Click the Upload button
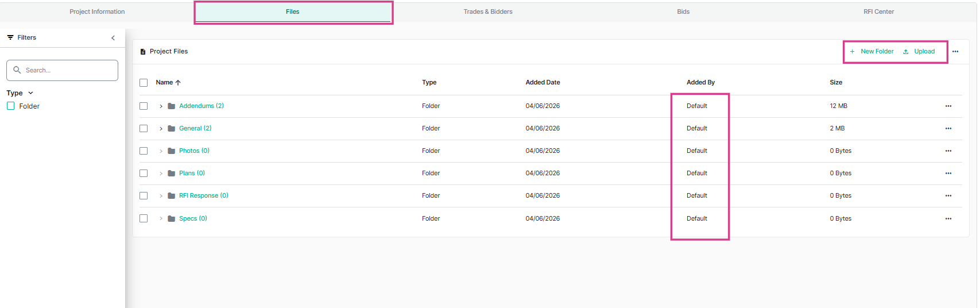 (919, 51)
